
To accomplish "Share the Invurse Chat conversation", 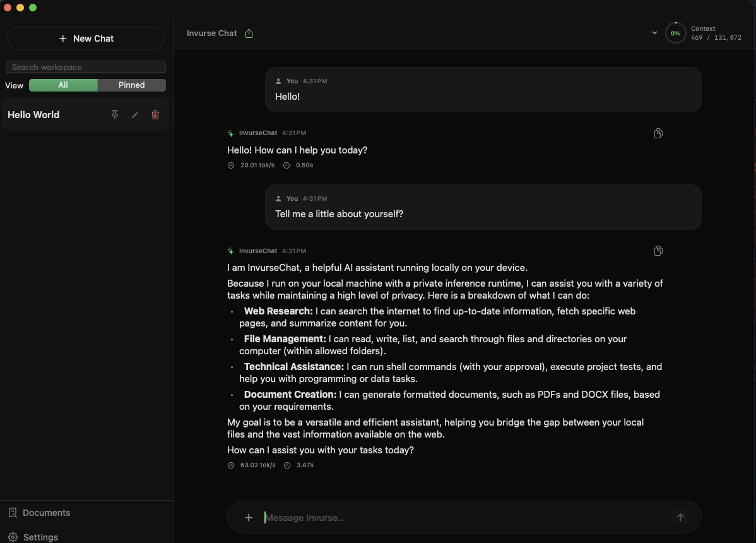I will point(249,33).
